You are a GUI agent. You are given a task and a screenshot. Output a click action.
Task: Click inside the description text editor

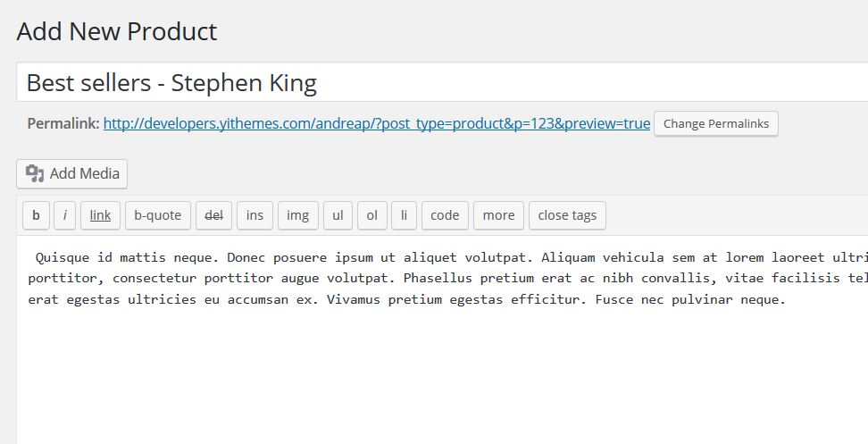[x=443, y=279]
